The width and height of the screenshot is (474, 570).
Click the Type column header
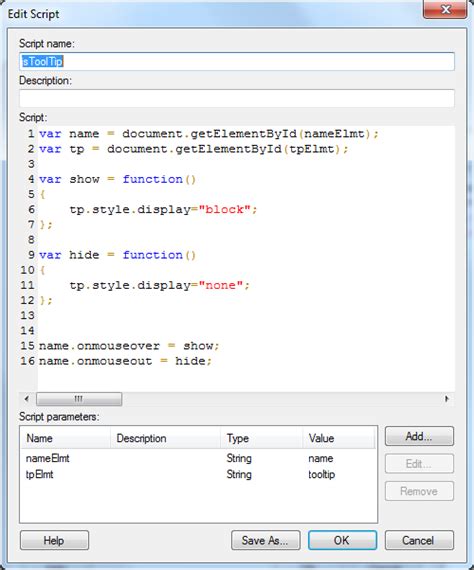[x=262, y=438]
